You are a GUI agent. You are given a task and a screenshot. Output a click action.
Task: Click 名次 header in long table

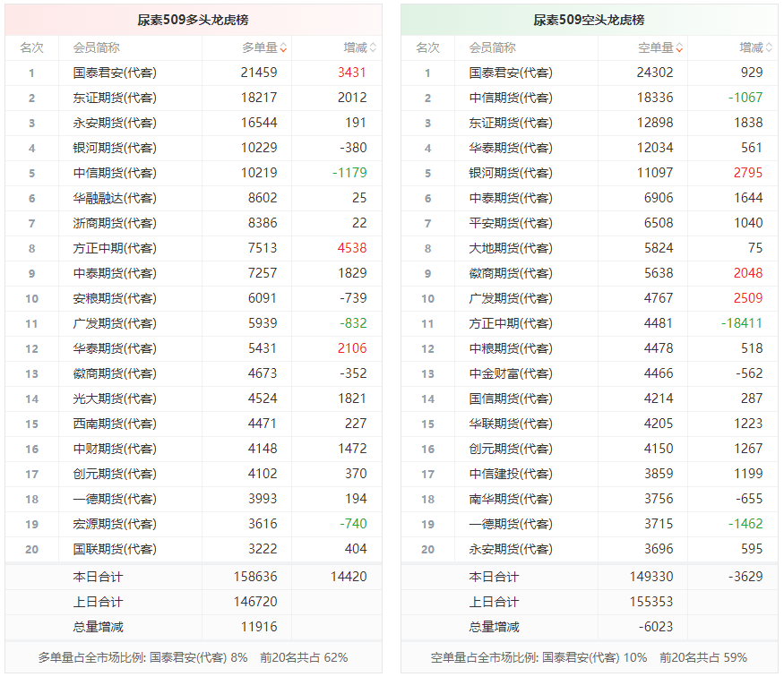(x=31, y=48)
